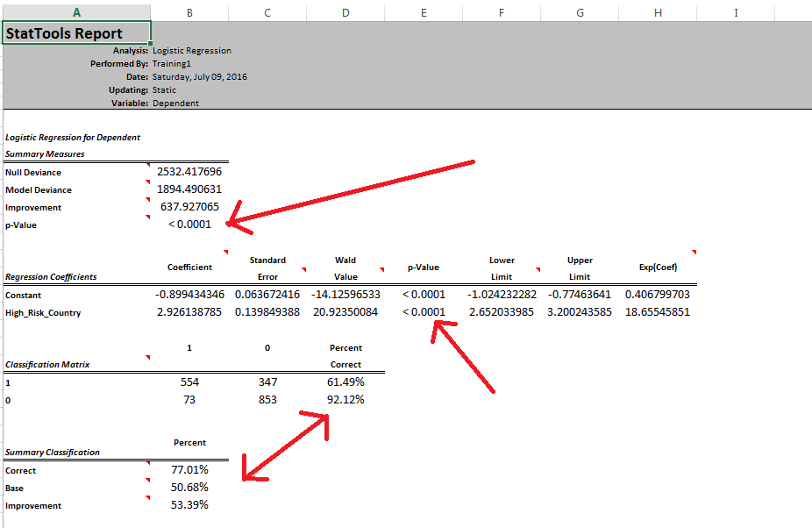The width and height of the screenshot is (812, 528).
Task: Click classification count 73
Action: [x=189, y=399]
